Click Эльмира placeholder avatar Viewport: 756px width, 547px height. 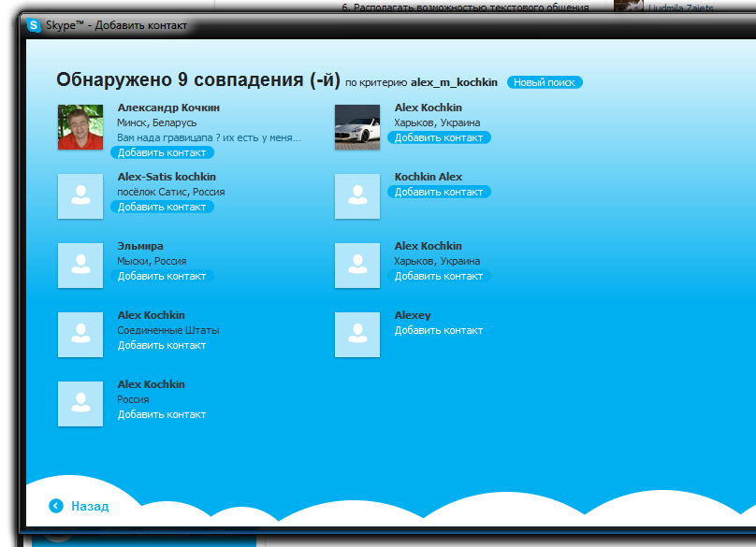click(x=80, y=266)
